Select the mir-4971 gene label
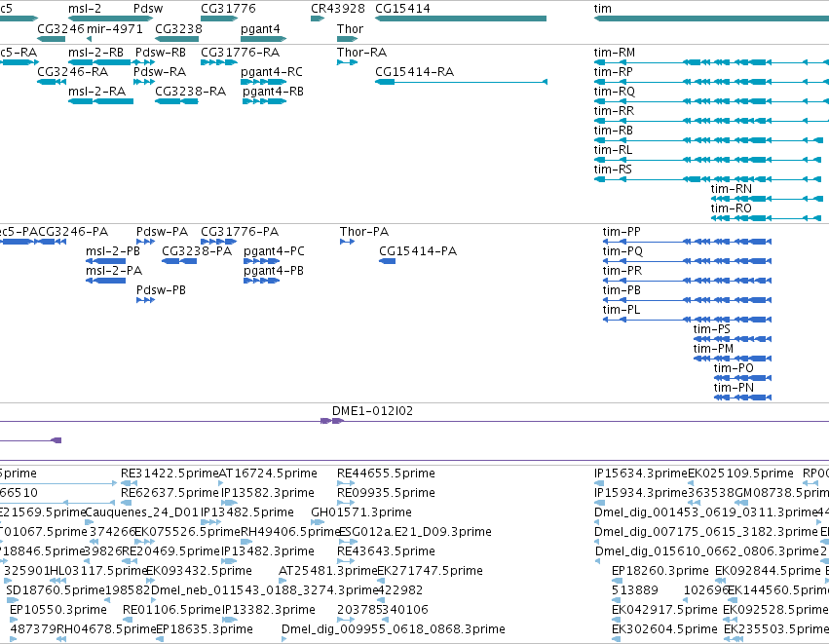829x644 pixels. pos(114,29)
